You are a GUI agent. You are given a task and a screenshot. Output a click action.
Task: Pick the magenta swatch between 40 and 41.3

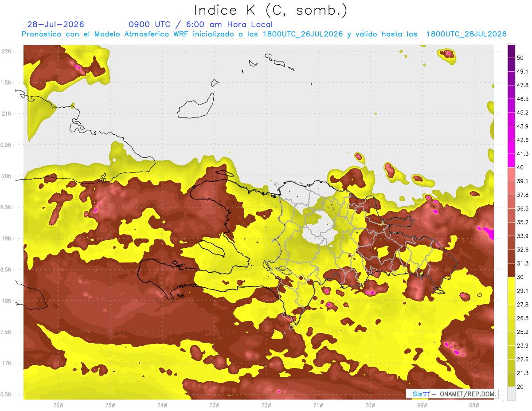point(512,160)
